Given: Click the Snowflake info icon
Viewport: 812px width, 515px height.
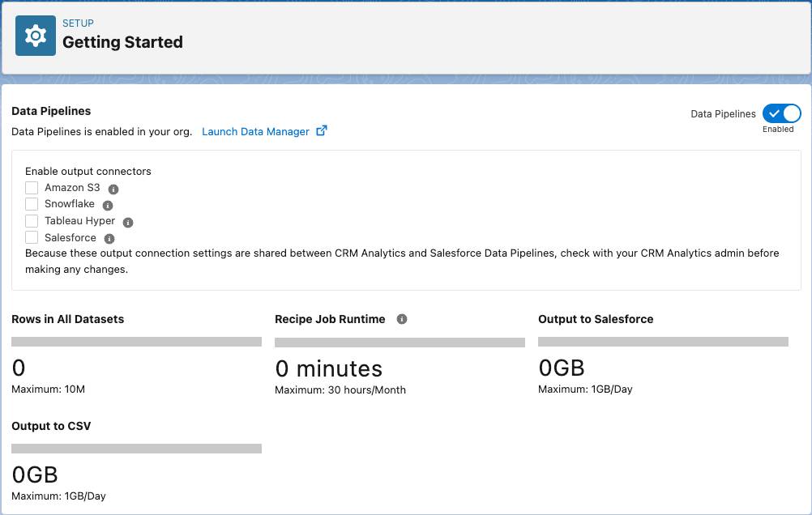Looking at the screenshot, I should tap(108, 206).
